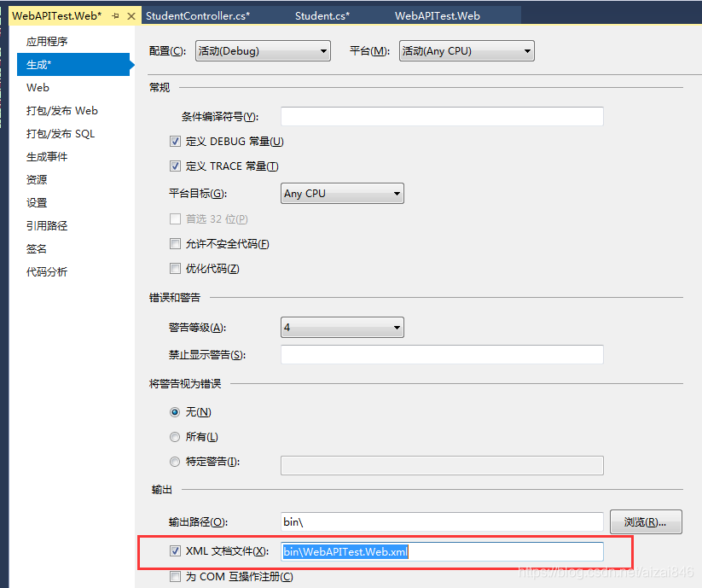Select the 无 radio button
The height and width of the screenshot is (588, 702).
(175, 412)
